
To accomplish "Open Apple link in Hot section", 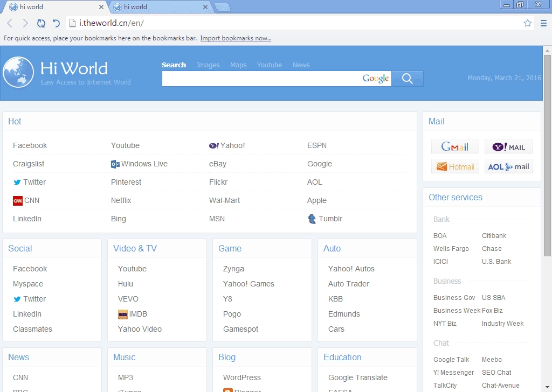I will coord(317,200).
